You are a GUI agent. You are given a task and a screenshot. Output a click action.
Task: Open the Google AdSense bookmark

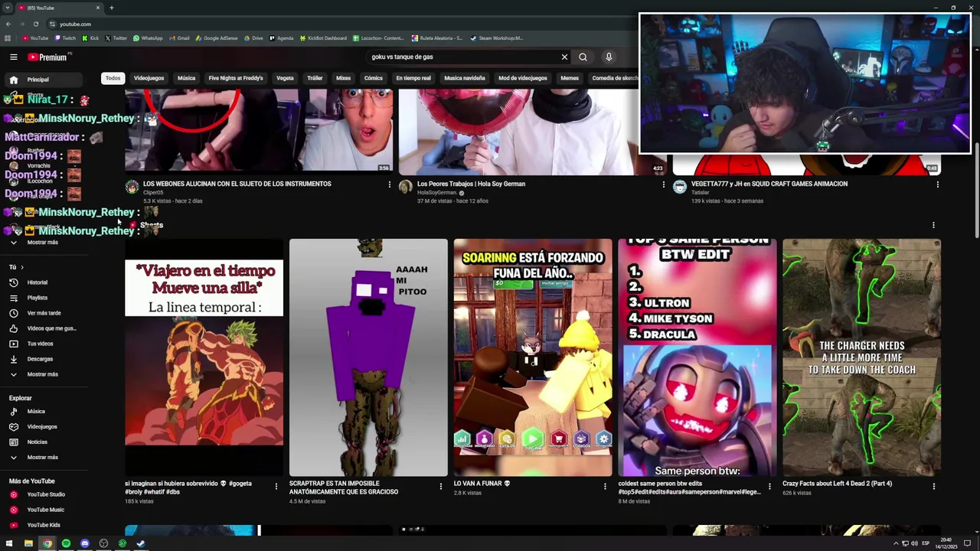tap(217, 38)
